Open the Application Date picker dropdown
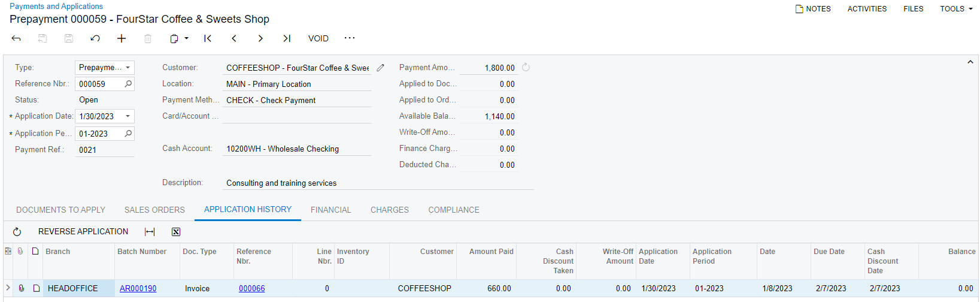Viewport: 980px width, 302px height. coord(128,116)
